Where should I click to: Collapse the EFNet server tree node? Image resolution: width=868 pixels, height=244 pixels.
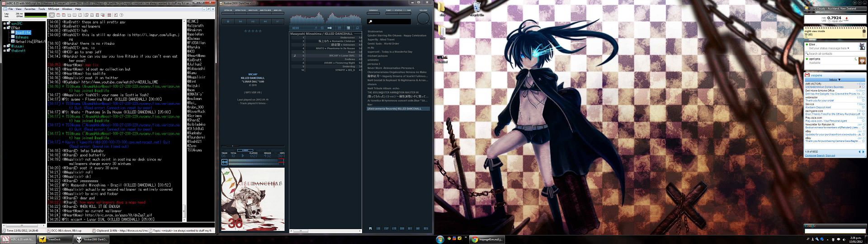(x=5, y=28)
